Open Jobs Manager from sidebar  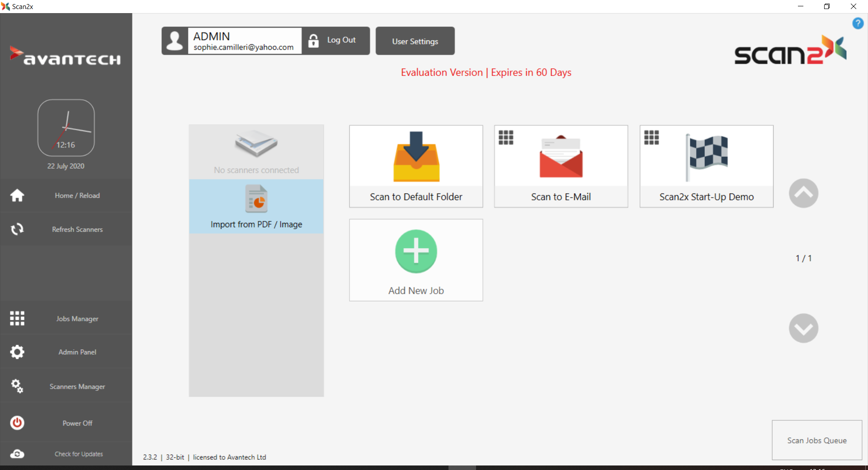tap(77, 319)
